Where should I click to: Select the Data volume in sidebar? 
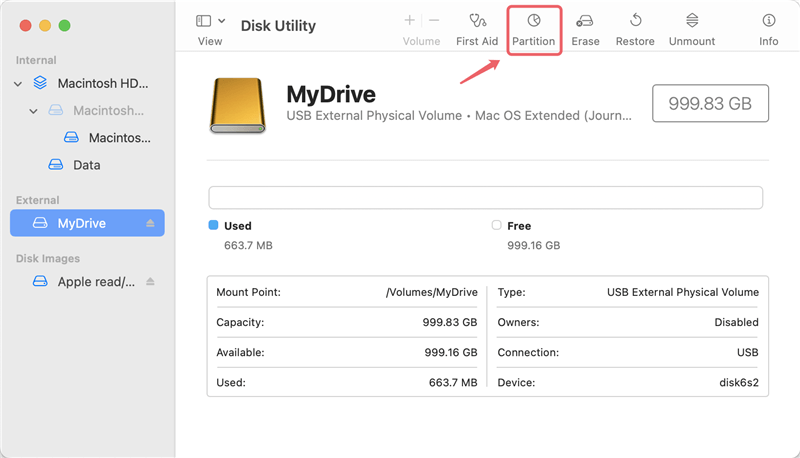tap(87, 165)
